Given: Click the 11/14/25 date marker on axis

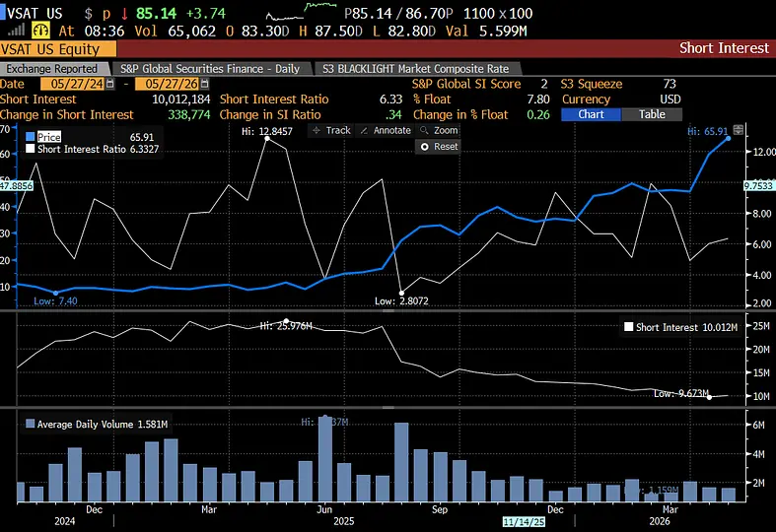Looking at the screenshot, I should click(x=524, y=521).
